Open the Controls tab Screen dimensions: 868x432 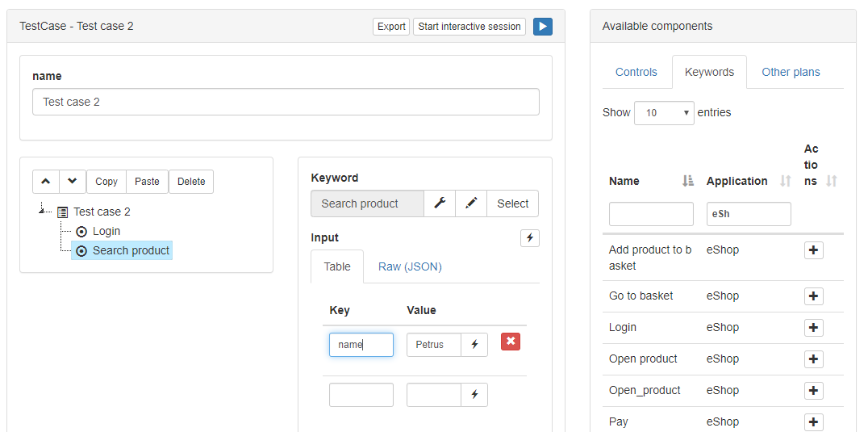[x=636, y=72]
